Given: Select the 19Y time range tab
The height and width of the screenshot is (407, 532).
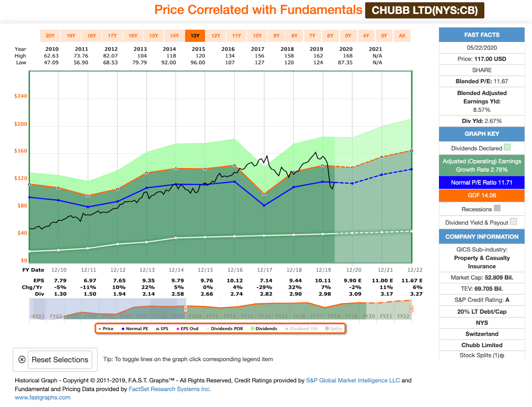Looking at the screenshot, I should [x=71, y=36].
